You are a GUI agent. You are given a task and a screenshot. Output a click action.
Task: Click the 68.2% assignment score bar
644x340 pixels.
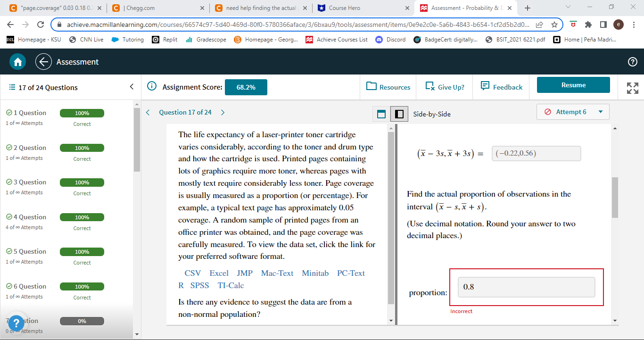point(246,87)
